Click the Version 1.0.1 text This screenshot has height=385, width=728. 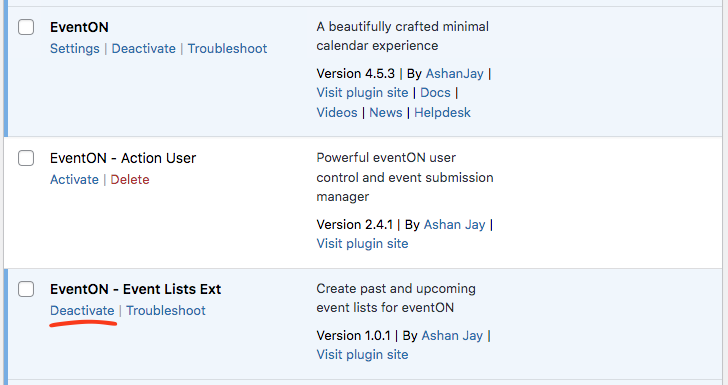click(354, 335)
